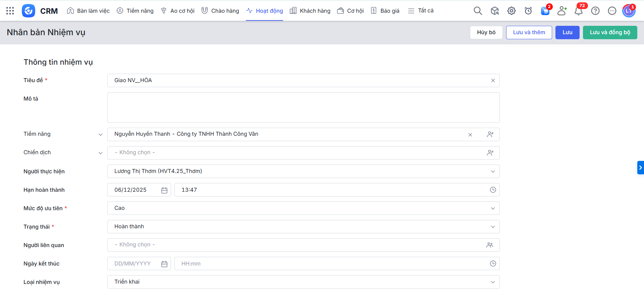644x295 pixels.
Task: Open the help question mark icon
Action: point(595,11)
